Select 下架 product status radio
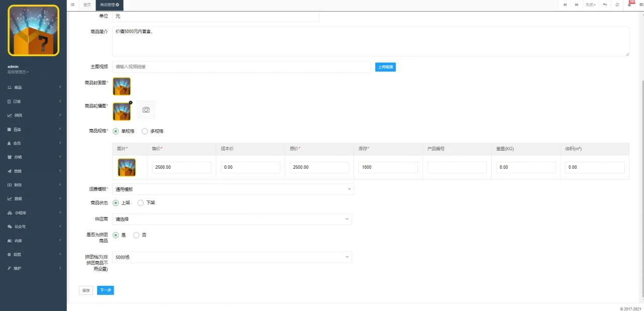Viewport: 644px width, 311px height. tap(140, 203)
